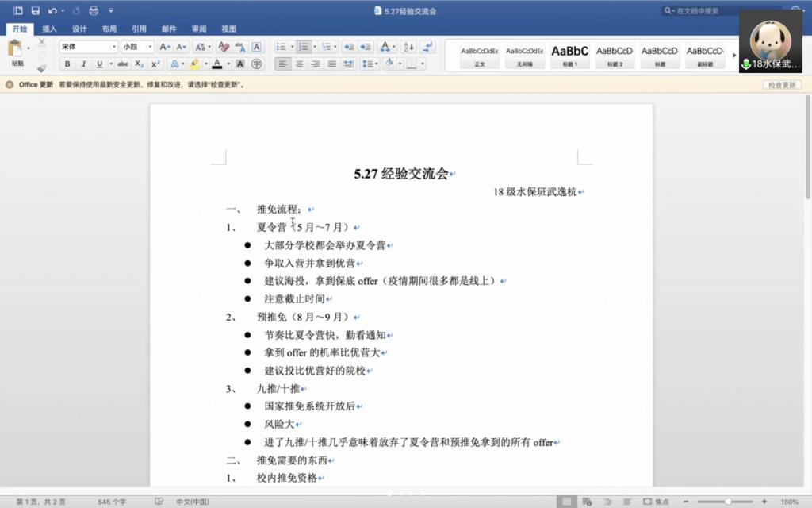Toggle Bold formatting
Image resolution: width=812 pixels, height=508 pixels.
tap(67, 63)
